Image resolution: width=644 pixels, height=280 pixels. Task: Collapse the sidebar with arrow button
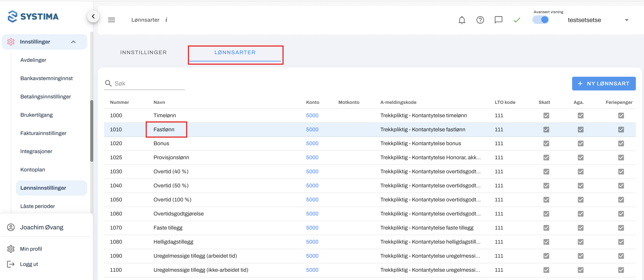click(x=93, y=16)
